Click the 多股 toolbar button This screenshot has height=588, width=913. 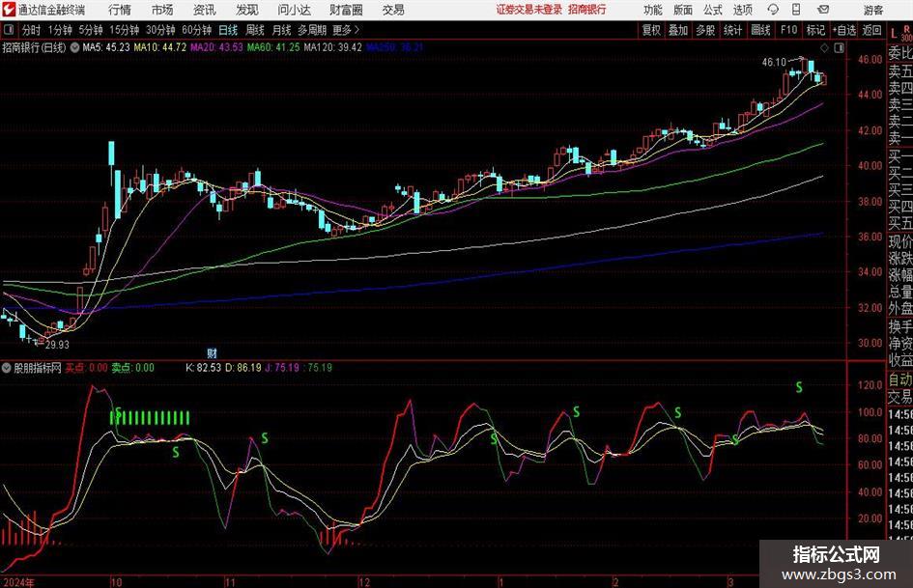click(705, 30)
